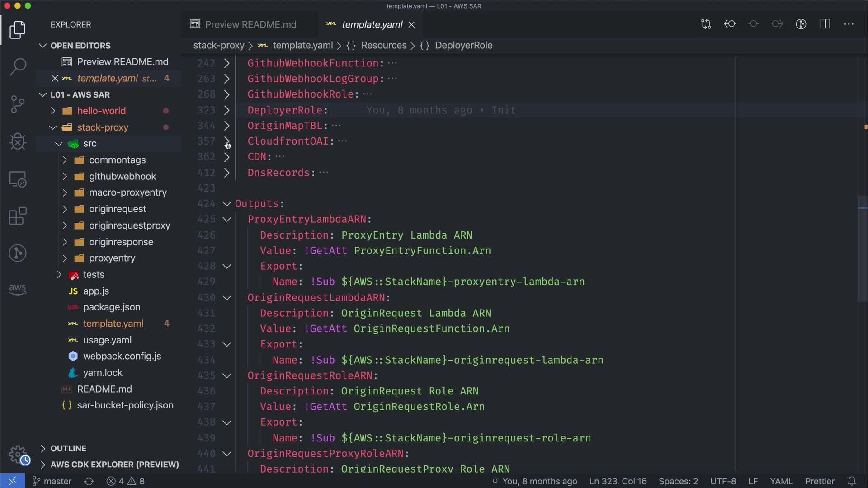Image resolution: width=868 pixels, height=488 pixels.
Task: Unfold the DeployerRole block
Action: [x=227, y=110]
